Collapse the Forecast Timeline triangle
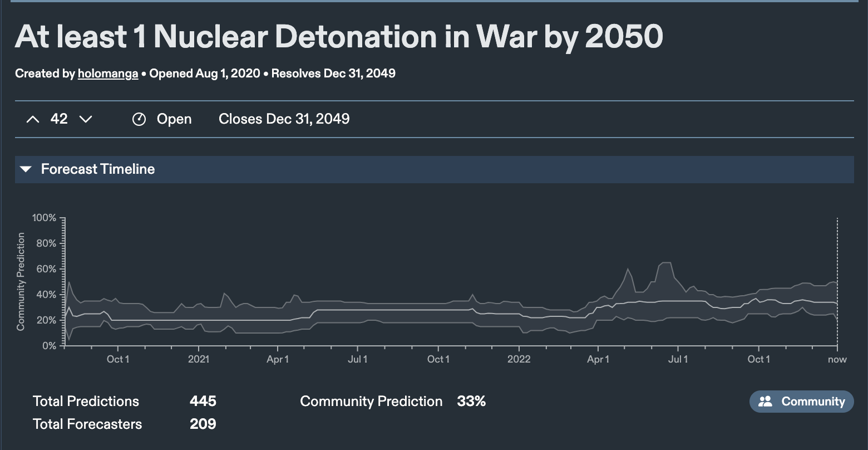The width and height of the screenshot is (868, 450). point(26,169)
